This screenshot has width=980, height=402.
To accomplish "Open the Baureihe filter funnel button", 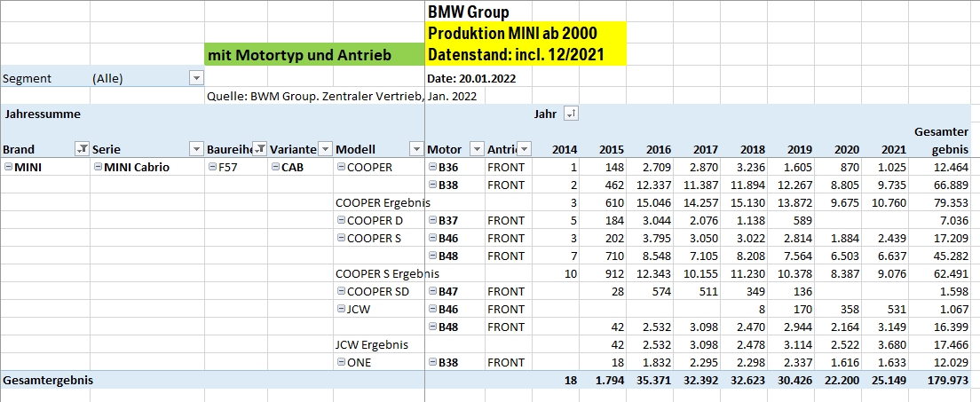I will pos(260,149).
